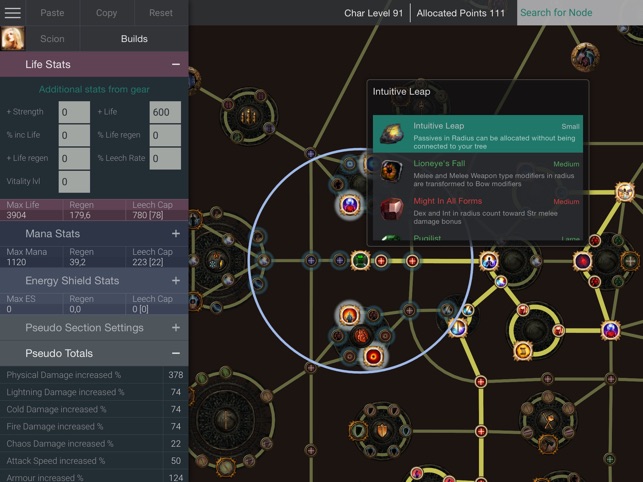The image size is (643, 482).
Task: Click the Reset button
Action: (x=161, y=13)
